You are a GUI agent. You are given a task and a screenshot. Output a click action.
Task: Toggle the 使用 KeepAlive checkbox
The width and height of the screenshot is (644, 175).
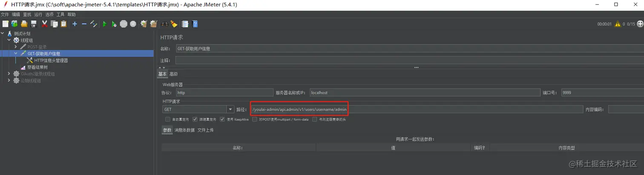[222, 119]
